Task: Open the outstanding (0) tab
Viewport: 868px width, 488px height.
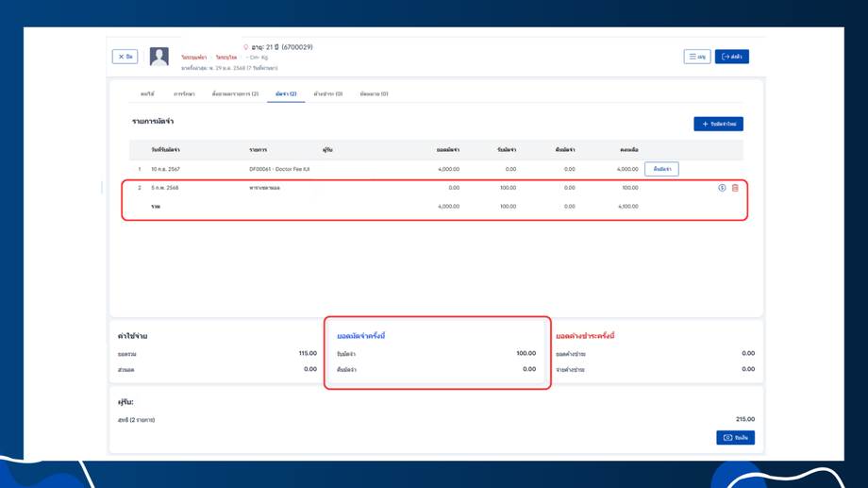Action: click(327, 94)
